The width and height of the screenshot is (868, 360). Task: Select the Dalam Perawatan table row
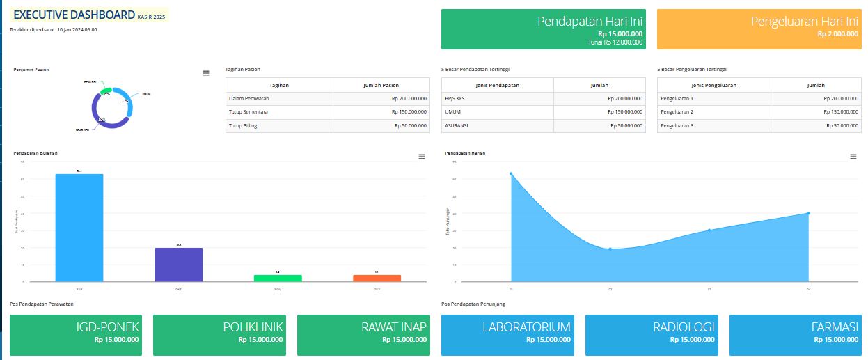[328, 99]
